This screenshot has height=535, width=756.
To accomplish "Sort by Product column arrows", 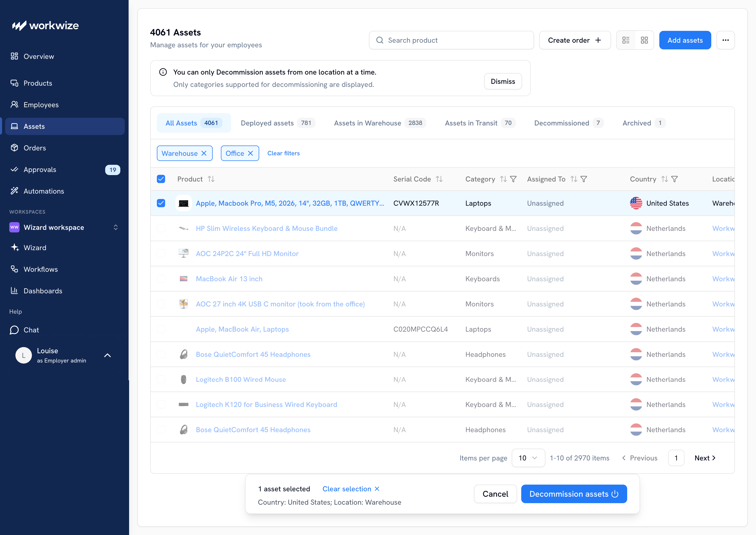I will 211,179.
